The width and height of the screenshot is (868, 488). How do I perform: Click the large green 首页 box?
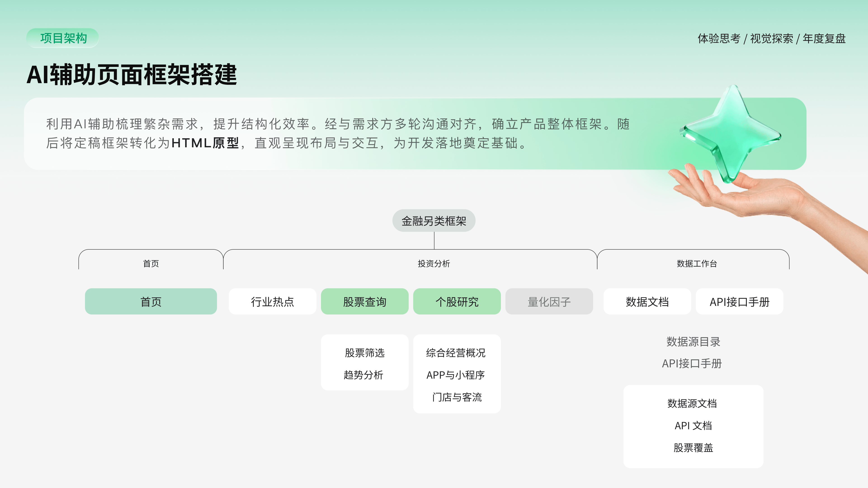tap(151, 301)
